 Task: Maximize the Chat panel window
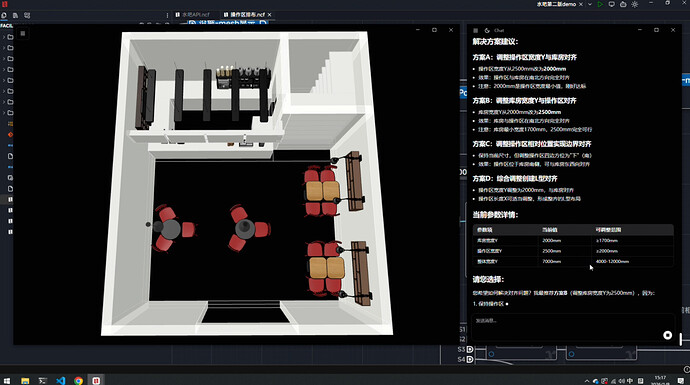(656, 30)
